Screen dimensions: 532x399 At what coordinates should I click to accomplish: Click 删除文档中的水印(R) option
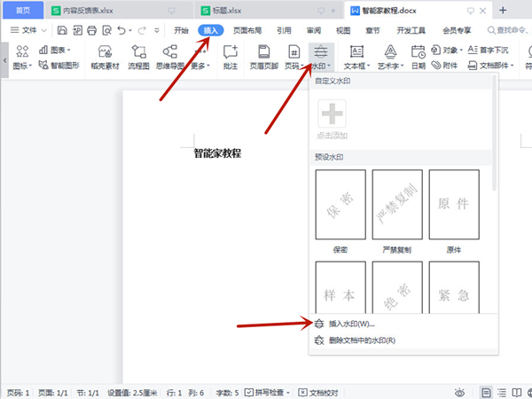pyautogui.click(x=361, y=340)
